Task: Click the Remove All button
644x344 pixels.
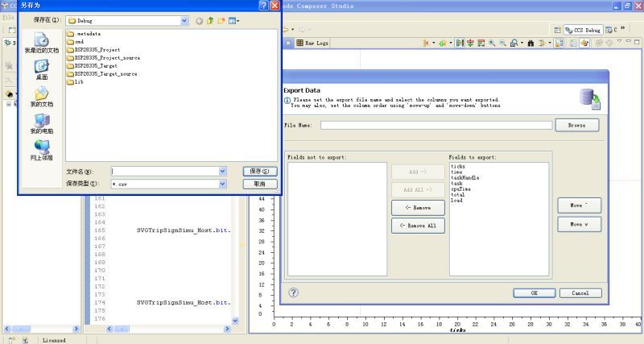Action: [x=418, y=226]
